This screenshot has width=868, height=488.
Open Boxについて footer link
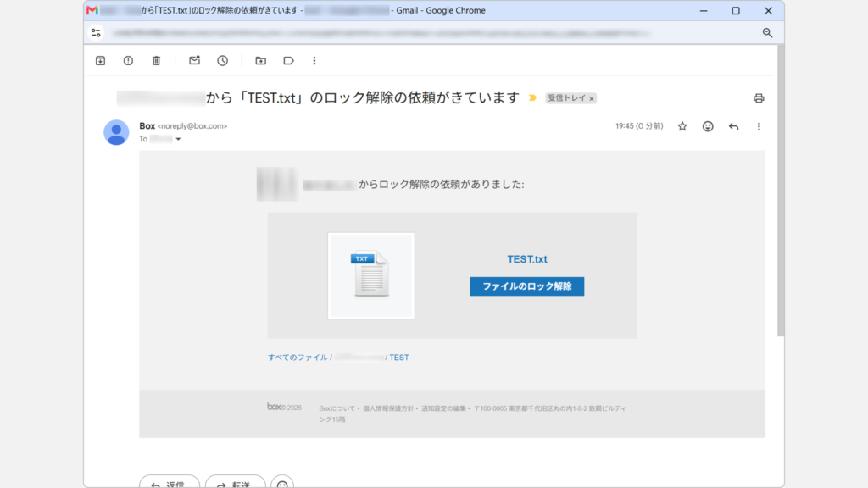(337, 408)
